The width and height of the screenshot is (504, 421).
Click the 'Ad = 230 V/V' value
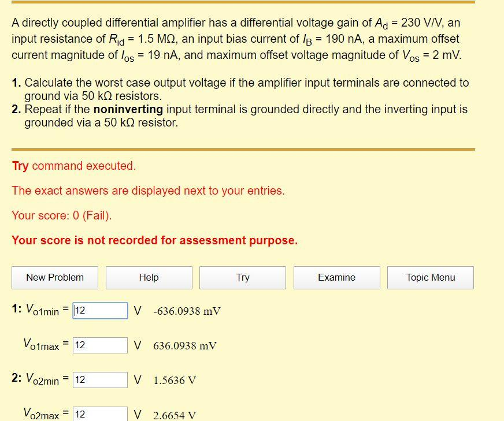(409, 23)
